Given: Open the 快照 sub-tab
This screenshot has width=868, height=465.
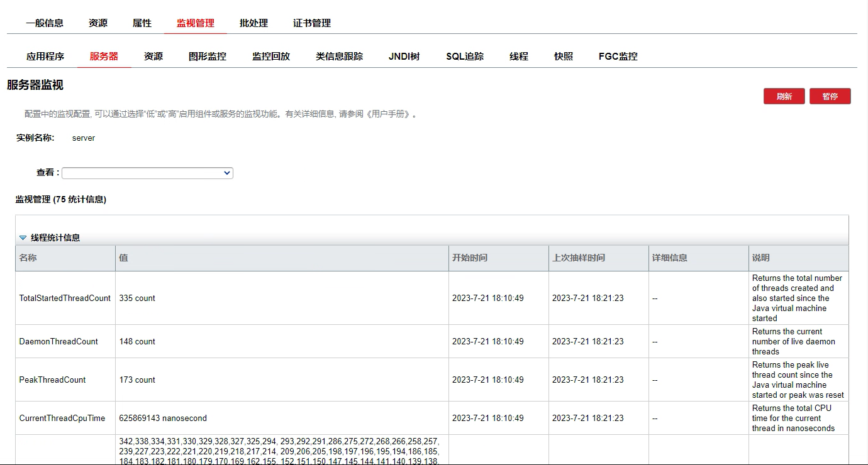Looking at the screenshot, I should 564,57.
